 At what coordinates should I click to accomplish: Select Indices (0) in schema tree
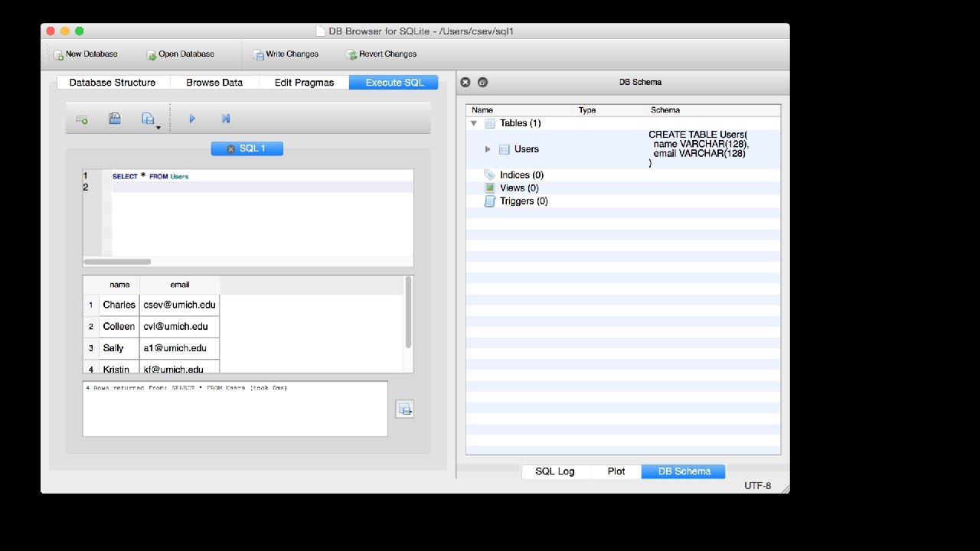pyautogui.click(x=521, y=175)
